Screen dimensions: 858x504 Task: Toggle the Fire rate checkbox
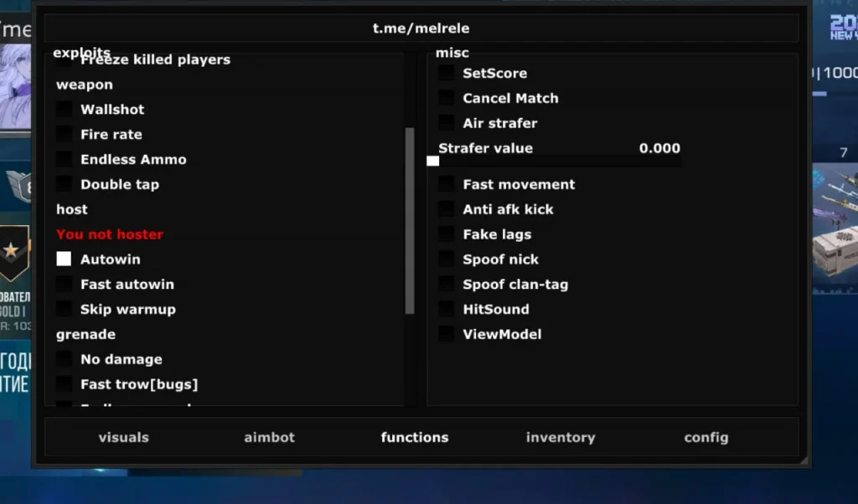(64, 135)
